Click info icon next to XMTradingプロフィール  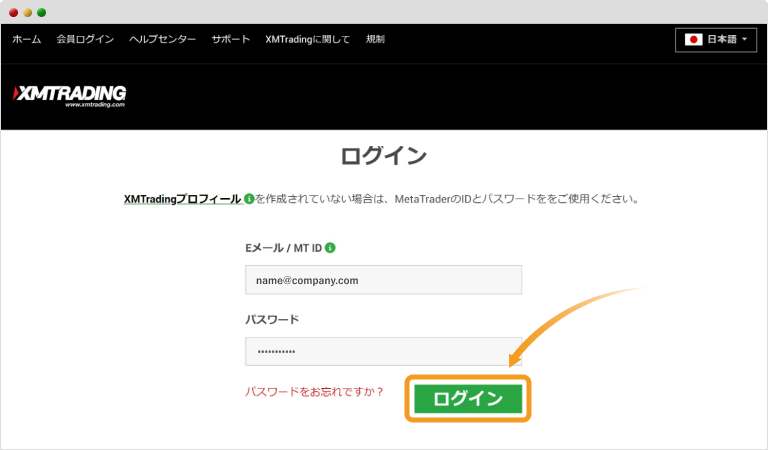tap(249, 199)
